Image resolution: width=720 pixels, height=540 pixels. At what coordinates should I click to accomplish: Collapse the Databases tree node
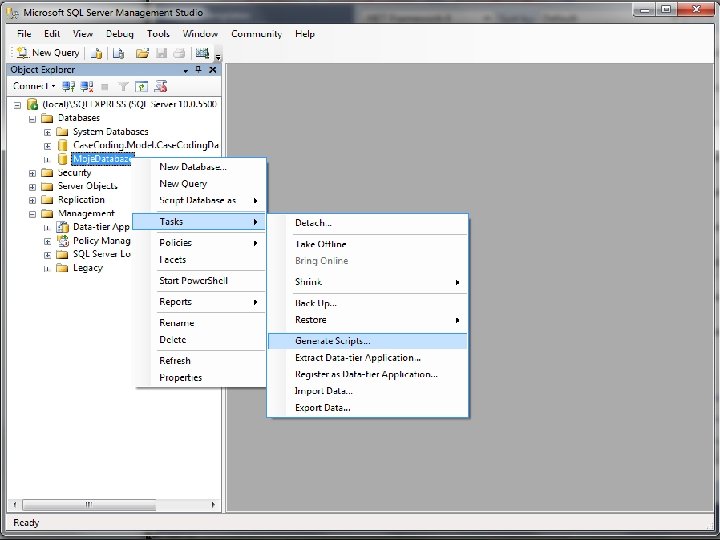pos(32,119)
